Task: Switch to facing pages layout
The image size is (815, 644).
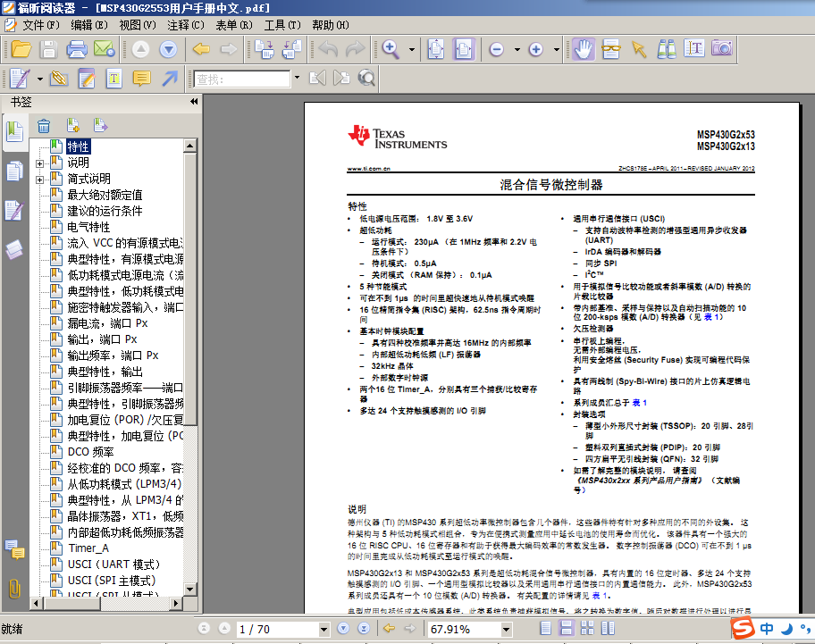Action: [x=608, y=629]
